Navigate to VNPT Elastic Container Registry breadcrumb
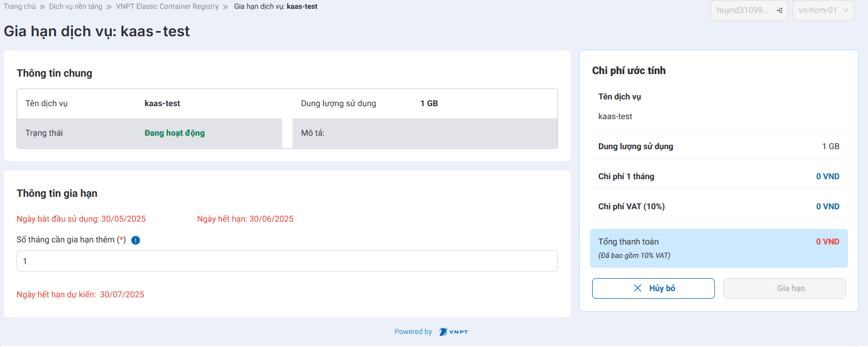This screenshot has height=347, width=868. (x=167, y=7)
